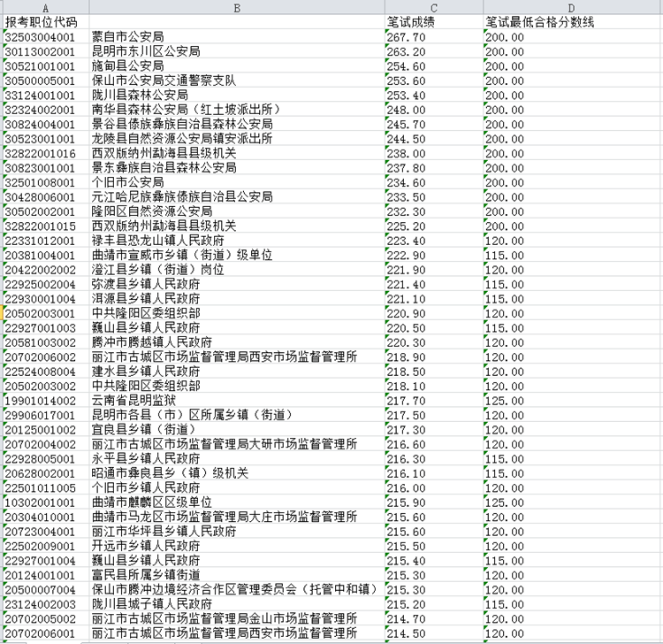The height and width of the screenshot is (644, 663).
Task: Click the 笔试成绩 header cell
Action: [434, 22]
